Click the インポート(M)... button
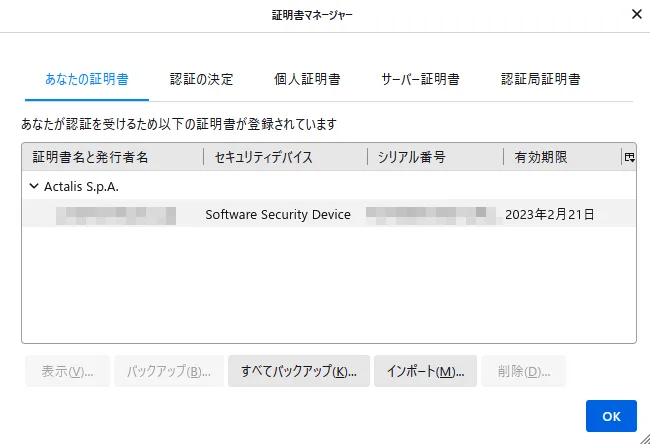This screenshot has width=650, height=444. point(425,371)
